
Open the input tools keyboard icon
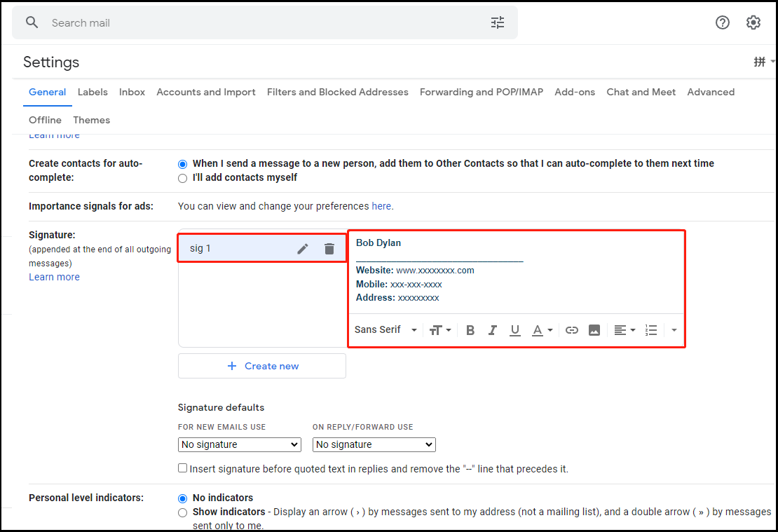pos(759,62)
